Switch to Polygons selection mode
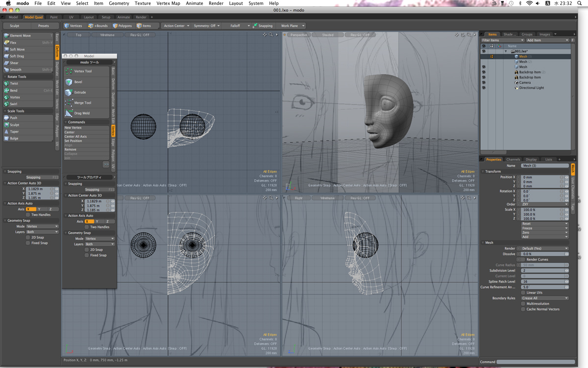Image resolution: width=588 pixels, height=368 pixels. (122, 26)
